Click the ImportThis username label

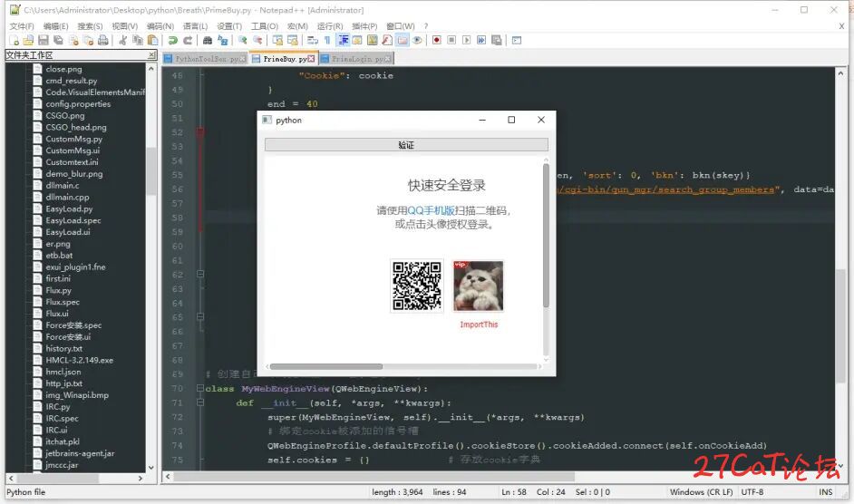(x=479, y=325)
